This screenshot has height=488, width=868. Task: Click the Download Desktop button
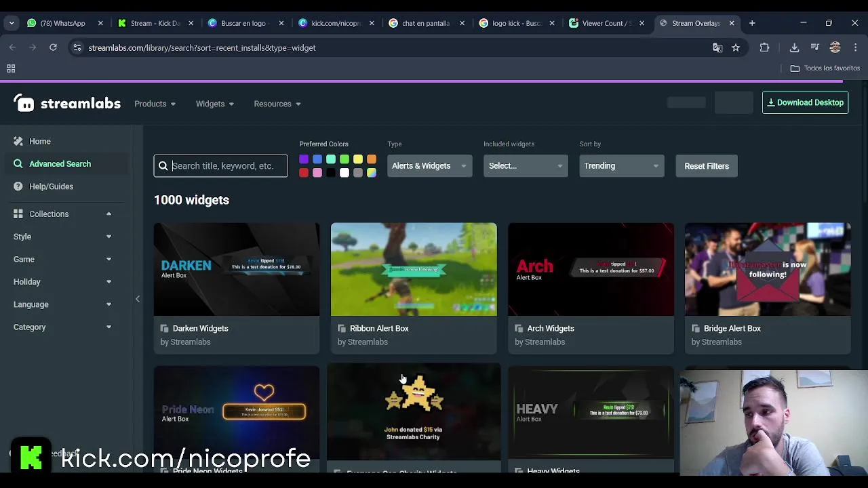click(805, 102)
